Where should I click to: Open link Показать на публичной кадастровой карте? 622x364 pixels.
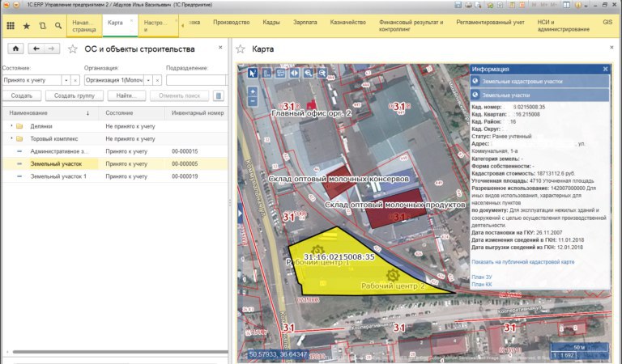[x=522, y=262]
